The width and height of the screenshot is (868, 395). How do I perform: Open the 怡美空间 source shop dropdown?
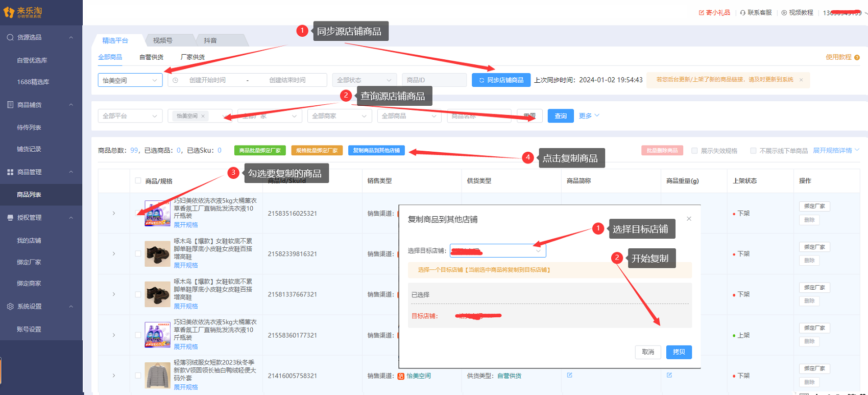click(130, 80)
